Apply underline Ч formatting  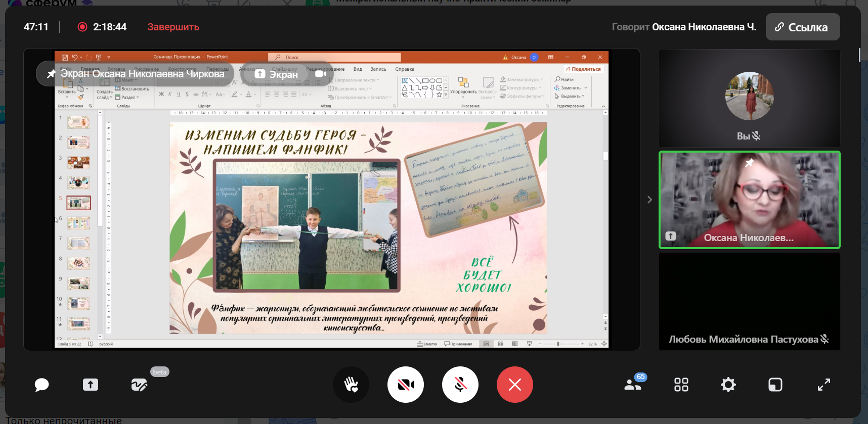click(179, 94)
